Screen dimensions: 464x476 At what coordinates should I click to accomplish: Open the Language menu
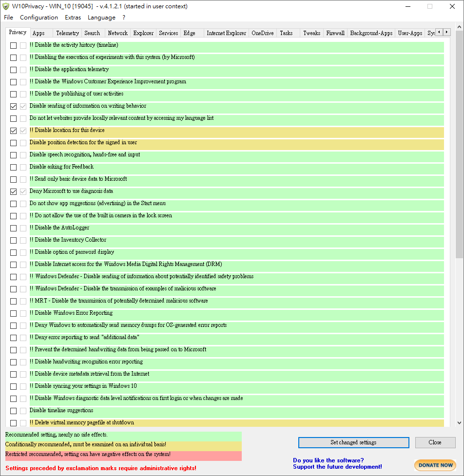coord(101,17)
